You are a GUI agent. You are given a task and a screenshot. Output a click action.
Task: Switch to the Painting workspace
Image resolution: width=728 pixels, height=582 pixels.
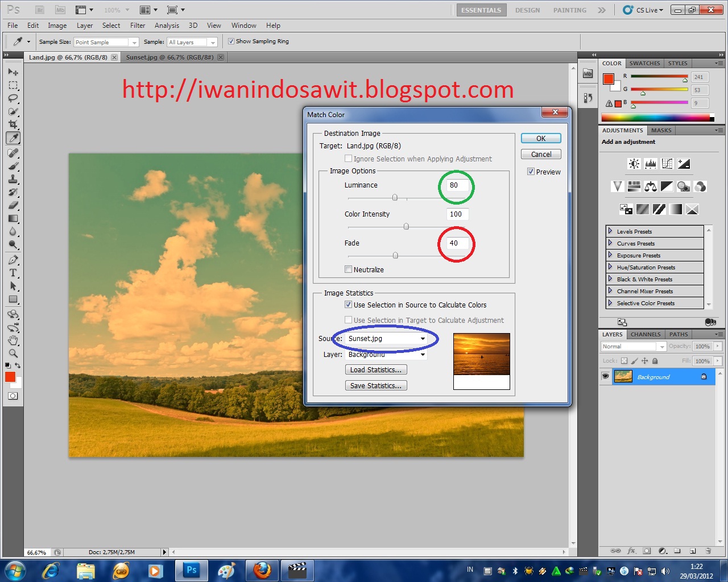point(570,10)
